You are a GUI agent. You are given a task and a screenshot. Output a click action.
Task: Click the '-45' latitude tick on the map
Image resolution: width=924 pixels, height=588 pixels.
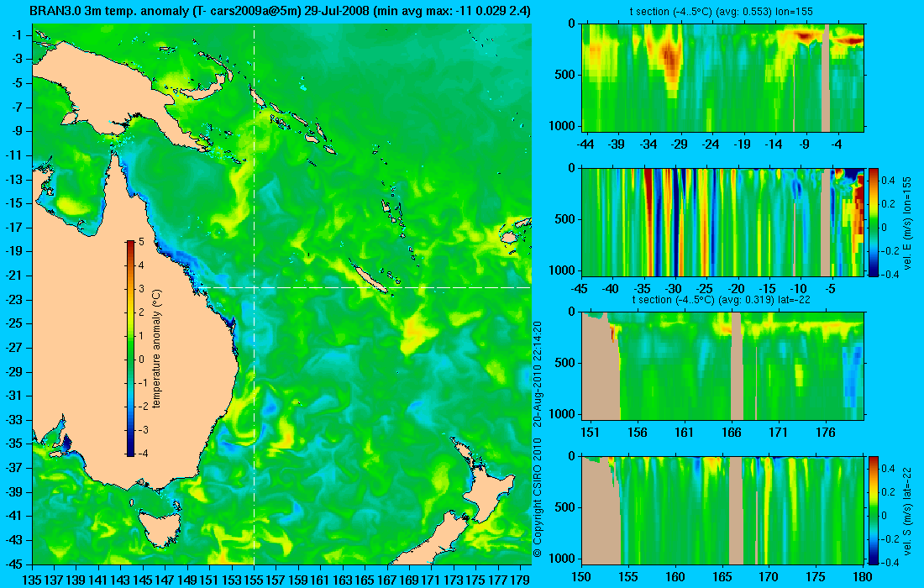pos(14,564)
